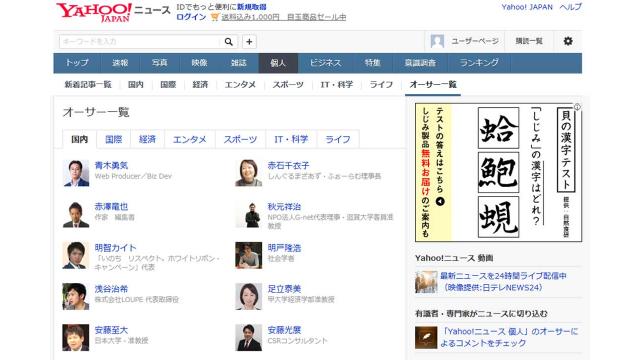640x360 pixels.
Task: Click the shopping cart icon near login
Action: coord(215,17)
